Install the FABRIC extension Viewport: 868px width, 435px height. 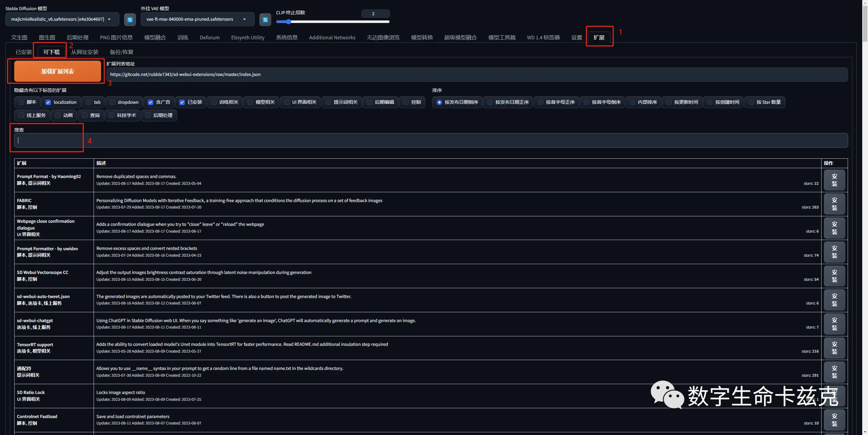click(834, 204)
